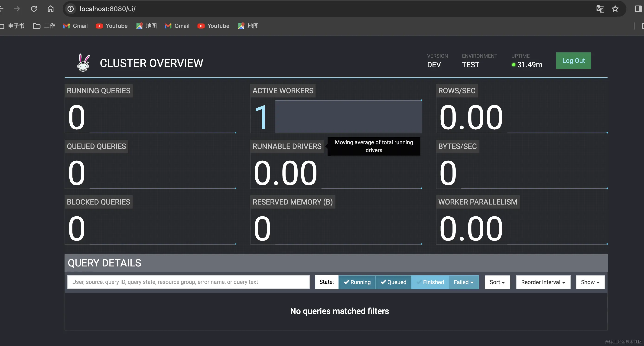This screenshot has height=346, width=644.
Task: Reload the page with the refresh icon
Action: coord(34,9)
